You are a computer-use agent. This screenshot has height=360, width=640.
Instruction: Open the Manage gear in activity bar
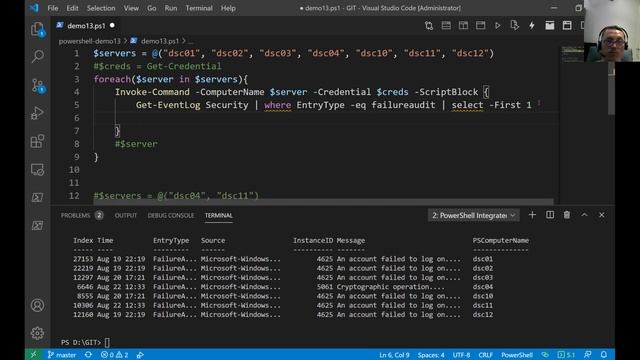pos(38,333)
